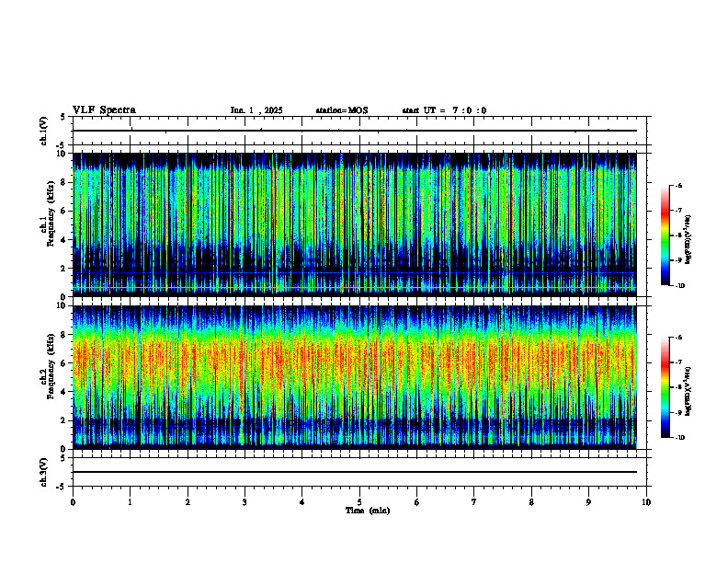Viewport: 728px width, 563px height.
Task: Select the ch.1 color bar log(PSD) unit label
Action: [x=689, y=239]
